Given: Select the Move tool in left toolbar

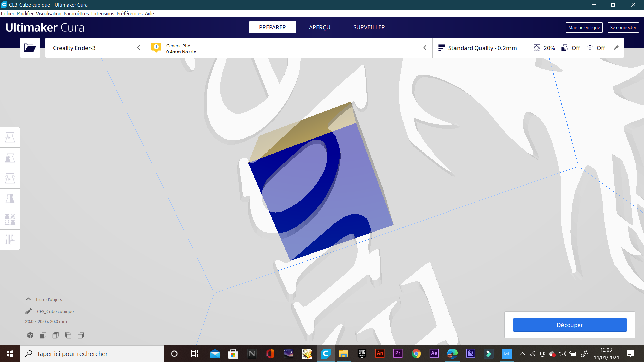Looking at the screenshot, I should pyautogui.click(x=10, y=137).
